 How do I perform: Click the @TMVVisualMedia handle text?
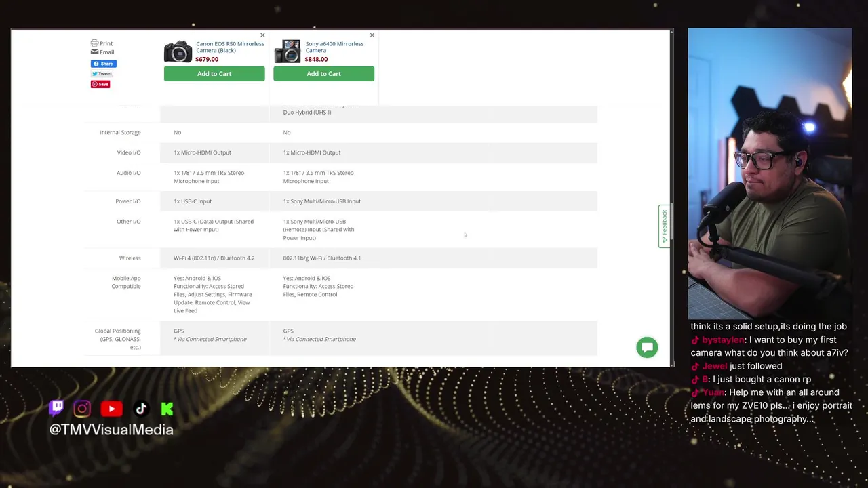tap(111, 430)
